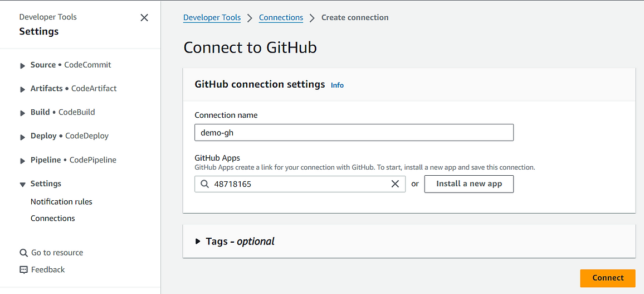Click the Go to resource search
Screen dimensions: 644x294
click(x=51, y=253)
